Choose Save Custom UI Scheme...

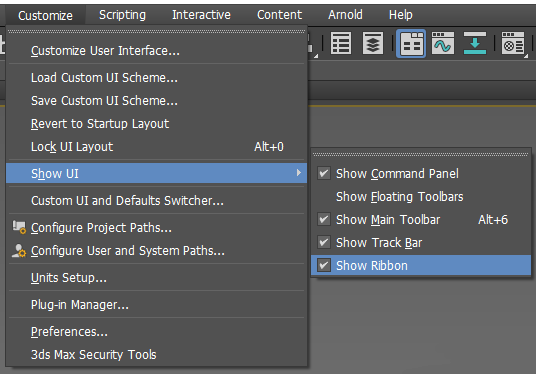[x=156, y=101]
